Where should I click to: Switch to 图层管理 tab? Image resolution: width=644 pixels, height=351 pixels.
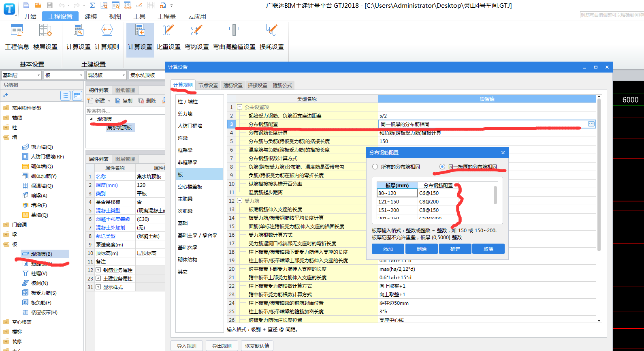pos(125,159)
